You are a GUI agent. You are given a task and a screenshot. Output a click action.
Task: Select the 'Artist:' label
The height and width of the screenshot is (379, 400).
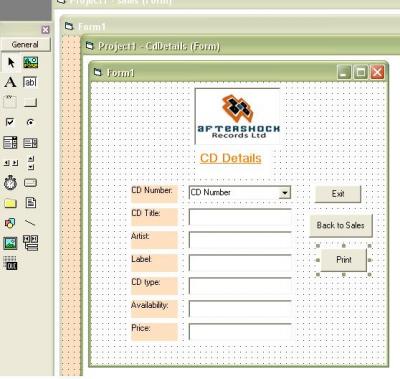154,240
